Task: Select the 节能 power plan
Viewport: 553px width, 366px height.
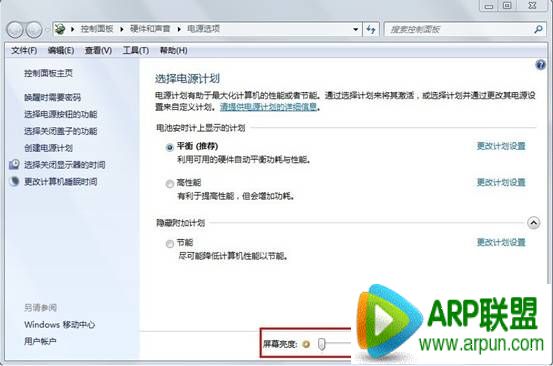Action: pos(170,244)
